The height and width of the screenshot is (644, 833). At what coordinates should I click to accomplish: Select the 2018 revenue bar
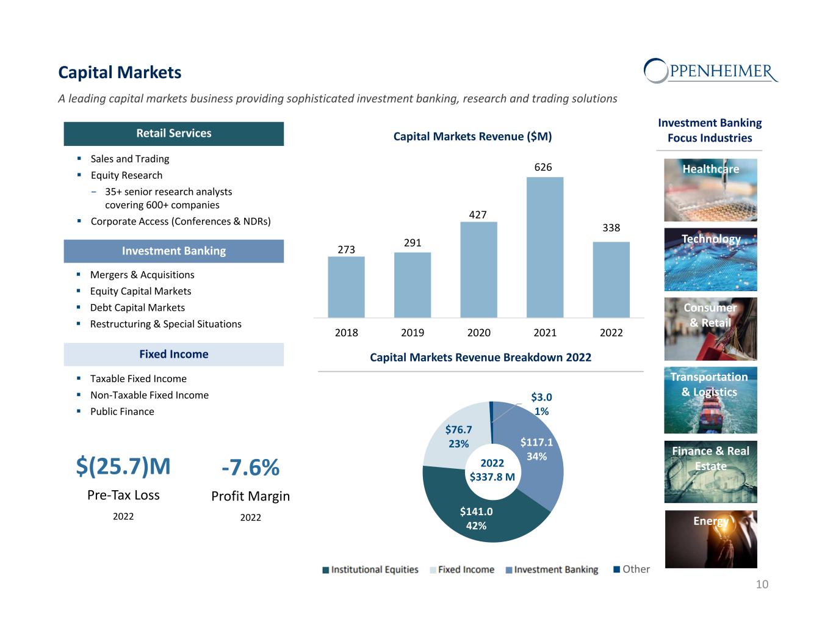point(346,287)
